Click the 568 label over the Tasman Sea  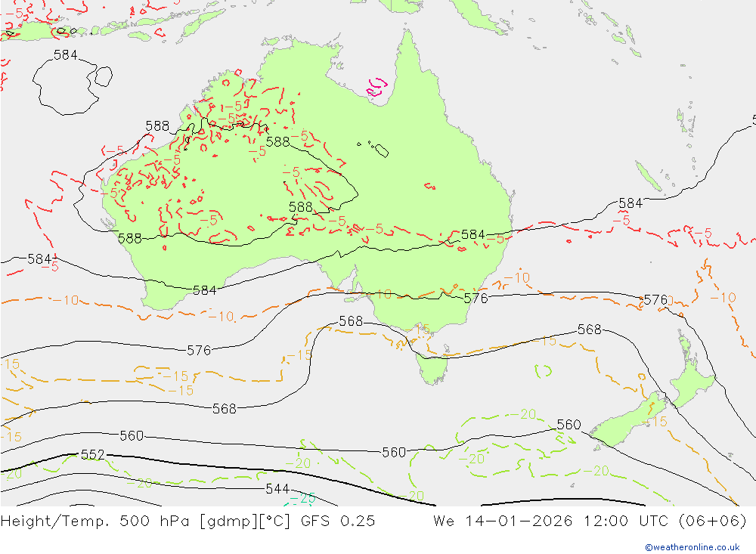tap(590, 330)
